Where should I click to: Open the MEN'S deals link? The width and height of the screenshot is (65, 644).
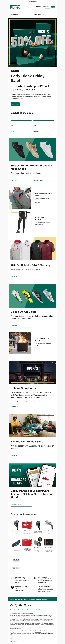pos(12,119)
